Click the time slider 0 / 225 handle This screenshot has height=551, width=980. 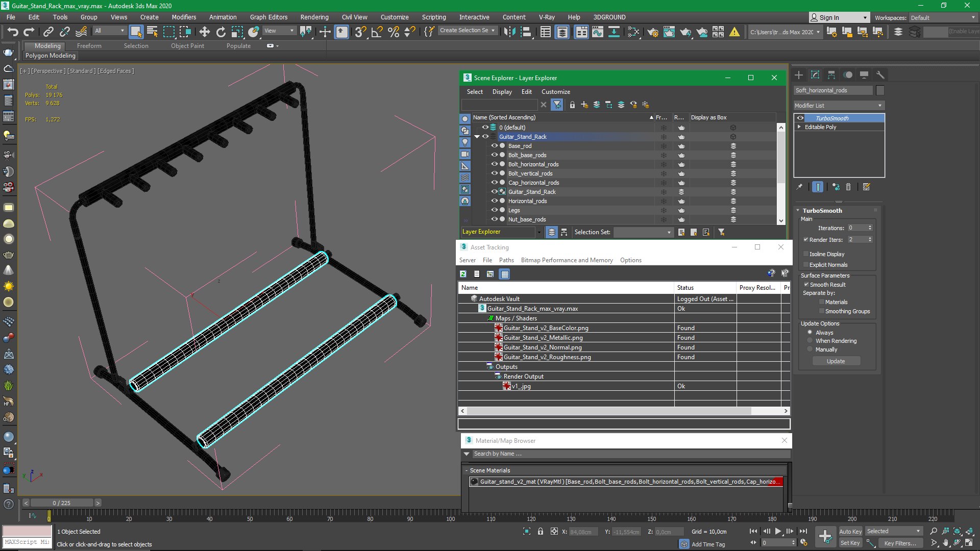[x=61, y=503]
